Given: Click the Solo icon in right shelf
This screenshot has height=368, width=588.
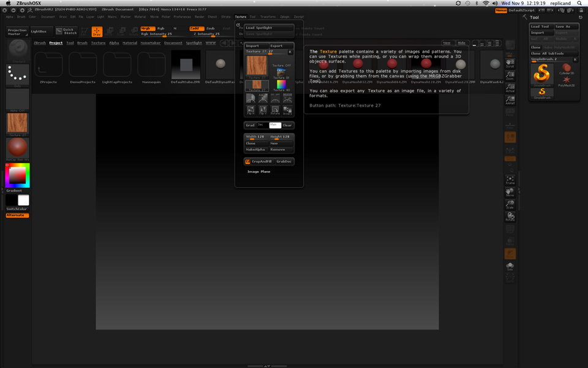Looking at the screenshot, I should [x=510, y=266].
